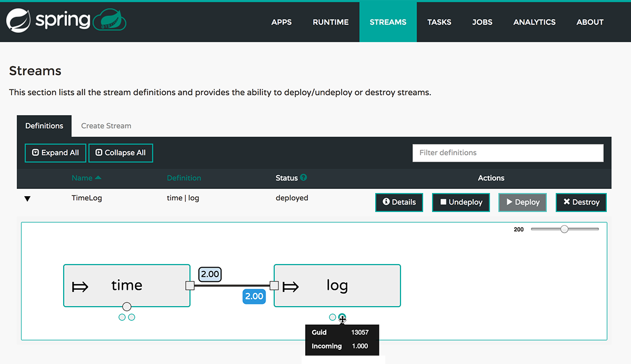Click the Deploy button
Viewport: 631px width, 364px height.
tap(523, 203)
